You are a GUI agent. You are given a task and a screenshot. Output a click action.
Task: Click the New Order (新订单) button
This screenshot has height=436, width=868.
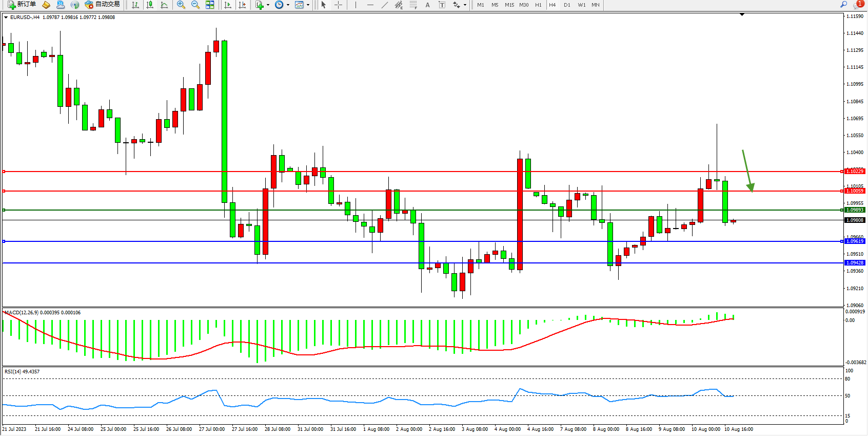coord(22,5)
